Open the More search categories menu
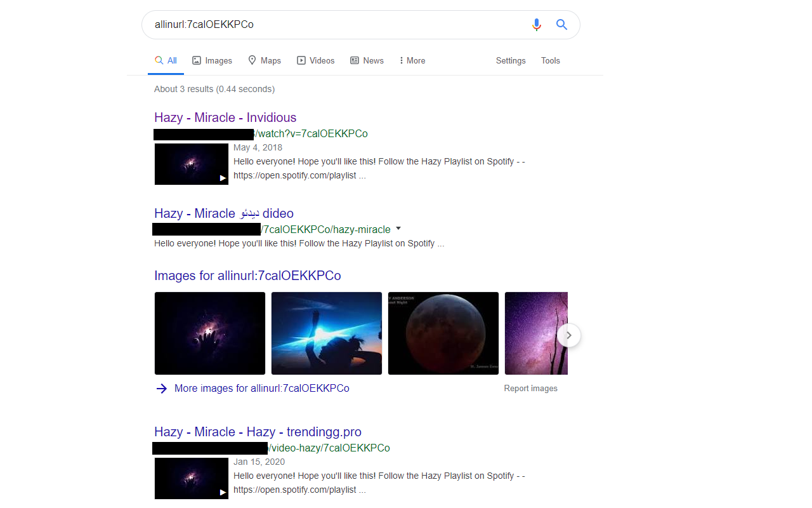 pyautogui.click(x=412, y=61)
